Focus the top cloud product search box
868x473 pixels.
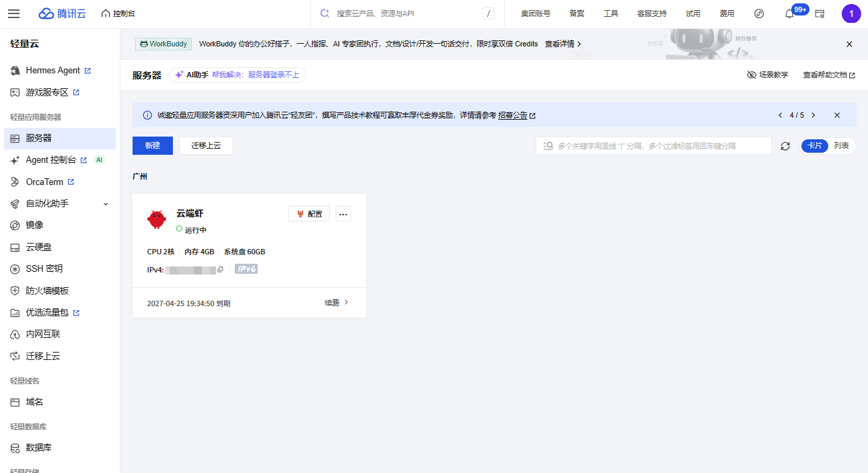(406, 13)
